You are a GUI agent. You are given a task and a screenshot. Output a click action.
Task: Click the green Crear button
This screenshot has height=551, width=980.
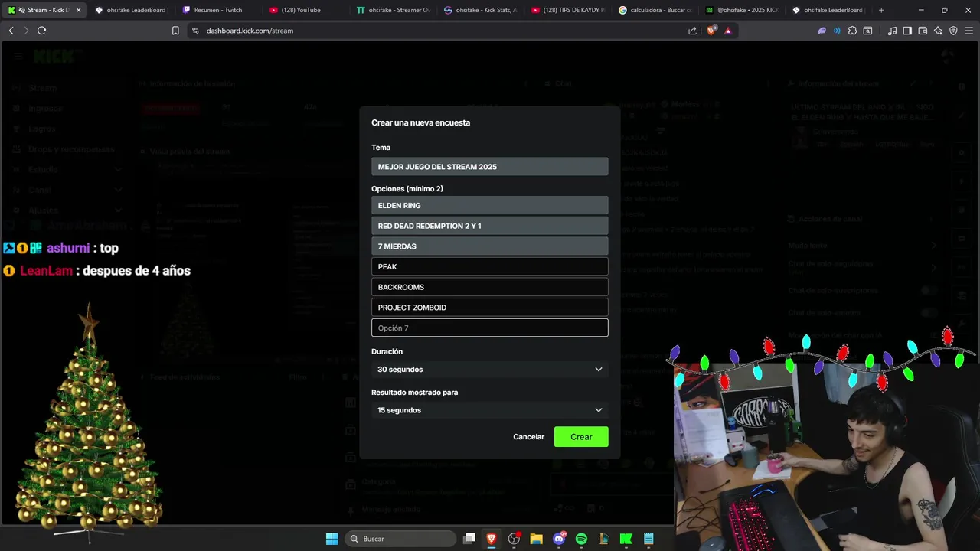point(581,437)
